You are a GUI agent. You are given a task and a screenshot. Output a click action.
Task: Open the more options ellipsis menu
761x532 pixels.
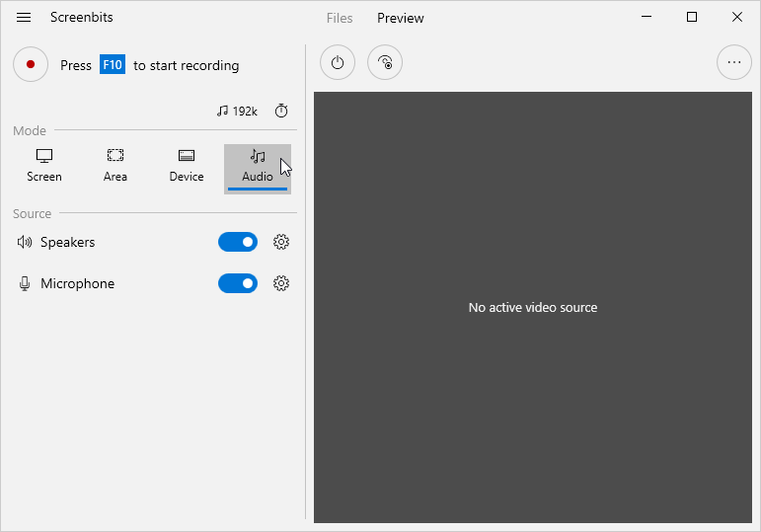coord(734,62)
